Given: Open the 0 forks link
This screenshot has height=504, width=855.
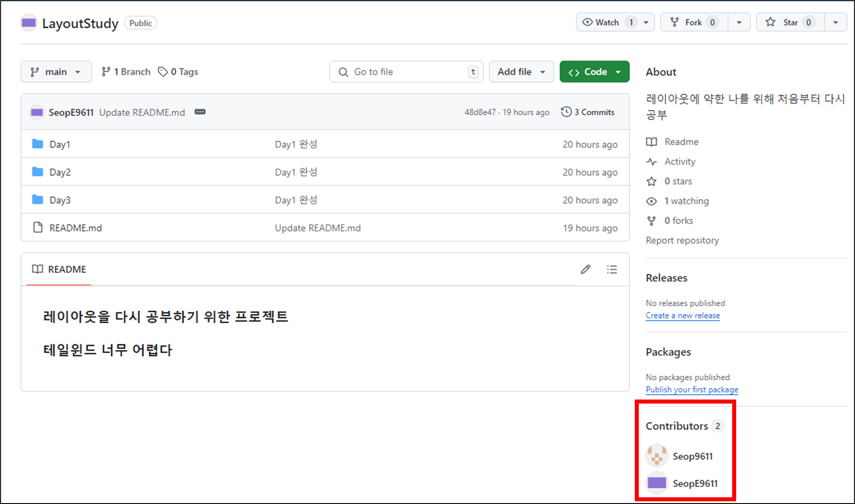Looking at the screenshot, I should [x=679, y=221].
